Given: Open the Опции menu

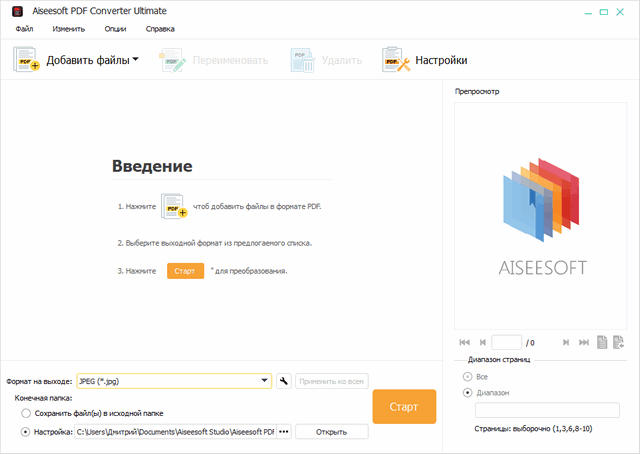Looking at the screenshot, I should (115, 29).
